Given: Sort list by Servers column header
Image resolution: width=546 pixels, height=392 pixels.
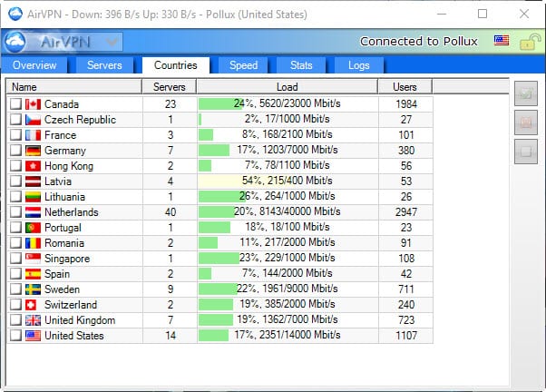Looking at the screenshot, I should coord(169,87).
